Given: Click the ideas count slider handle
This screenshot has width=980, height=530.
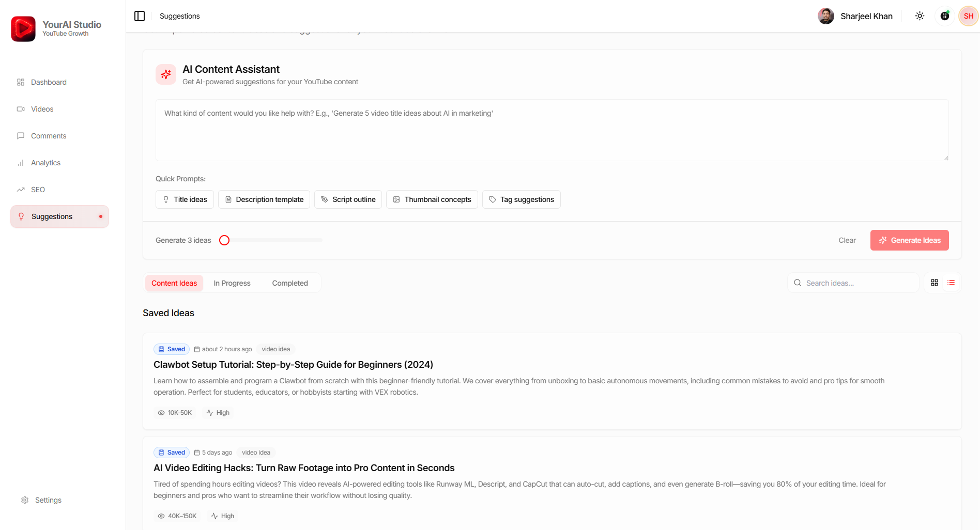Looking at the screenshot, I should (x=224, y=240).
